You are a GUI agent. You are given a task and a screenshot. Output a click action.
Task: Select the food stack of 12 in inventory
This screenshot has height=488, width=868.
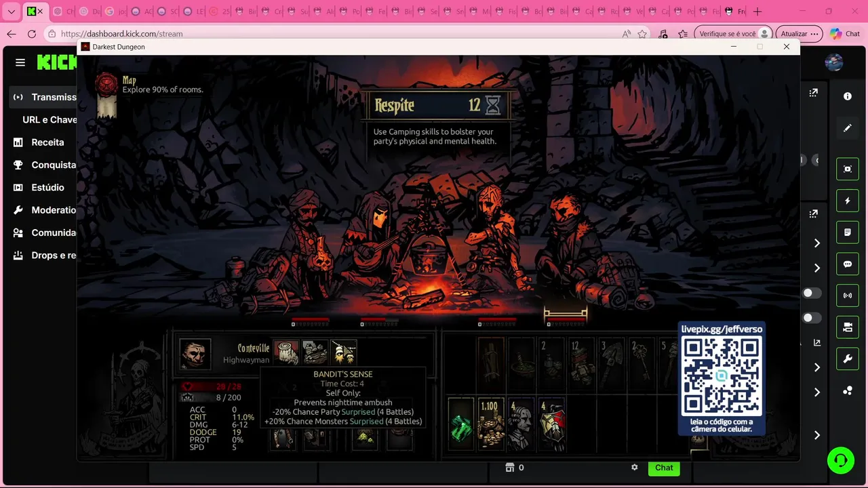[x=581, y=365]
